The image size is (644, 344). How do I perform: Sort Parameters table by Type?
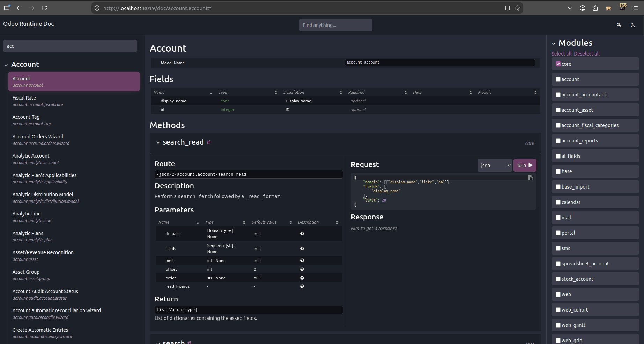point(225,222)
